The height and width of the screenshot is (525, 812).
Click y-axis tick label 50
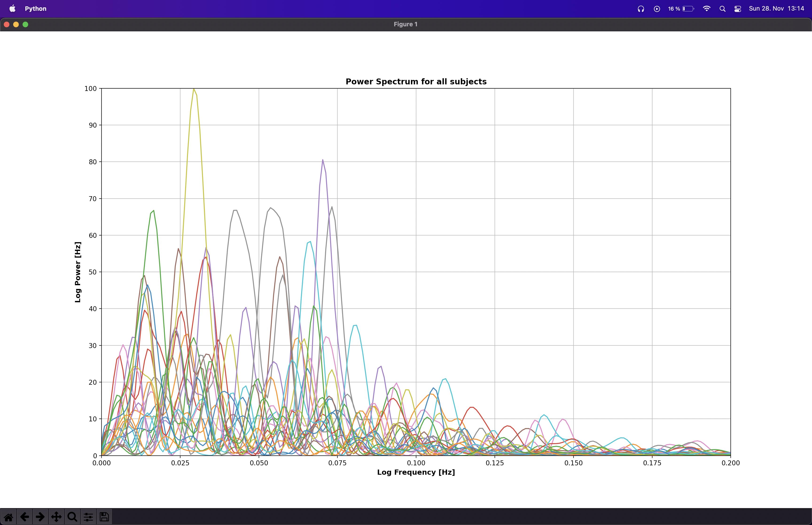[93, 272]
